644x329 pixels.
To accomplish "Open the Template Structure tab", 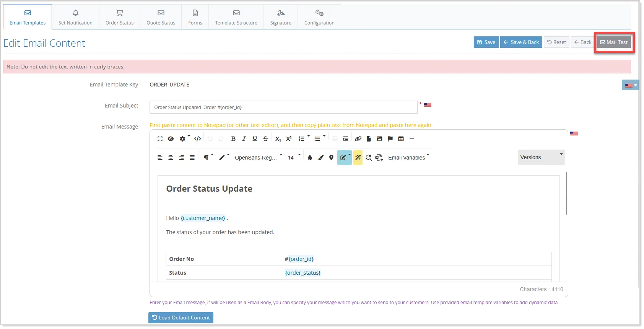I will tap(236, 17).
